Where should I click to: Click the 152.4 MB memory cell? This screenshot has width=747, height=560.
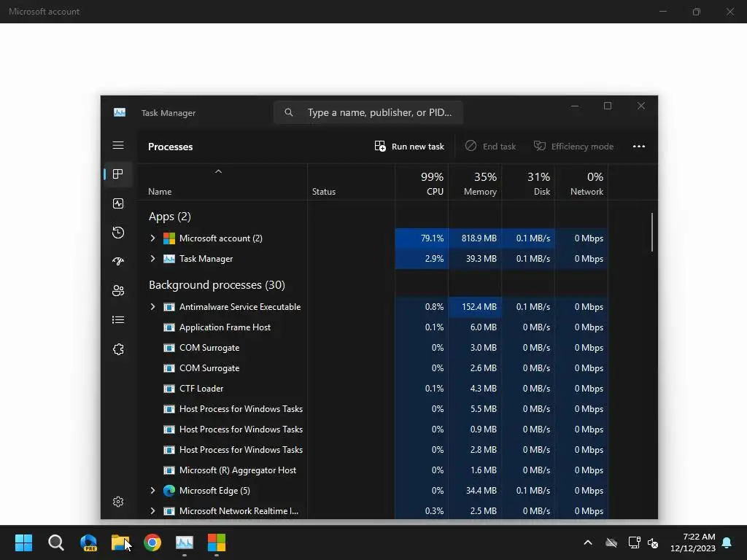(475, 307)
